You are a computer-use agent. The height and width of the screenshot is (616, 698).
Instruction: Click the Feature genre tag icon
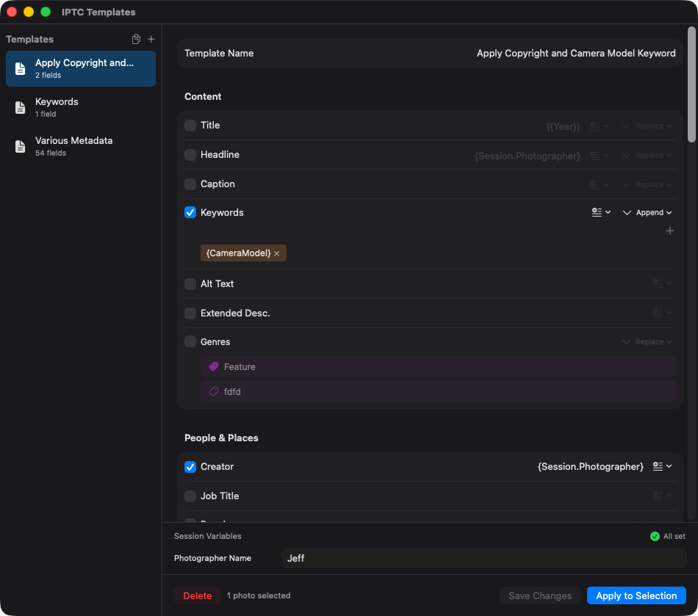(214, 366)
